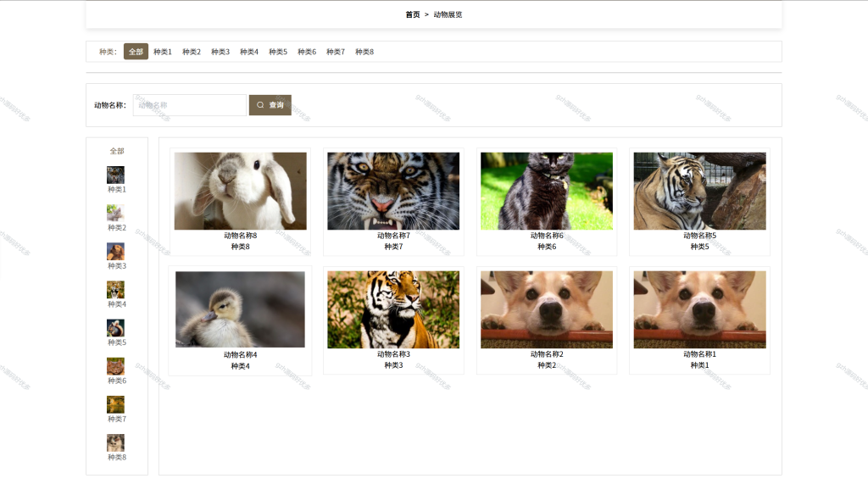Click 全部 in the left sidebar

pyautogui.click(x=117, y=151)
